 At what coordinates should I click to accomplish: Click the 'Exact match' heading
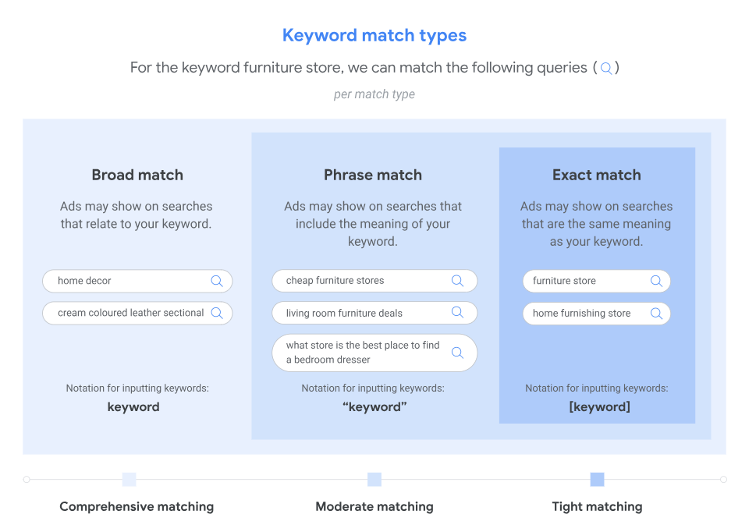point(597,175)
